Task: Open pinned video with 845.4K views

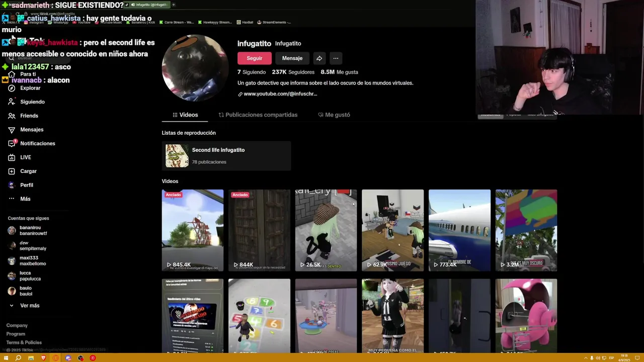Action: (x=193, y=230)
